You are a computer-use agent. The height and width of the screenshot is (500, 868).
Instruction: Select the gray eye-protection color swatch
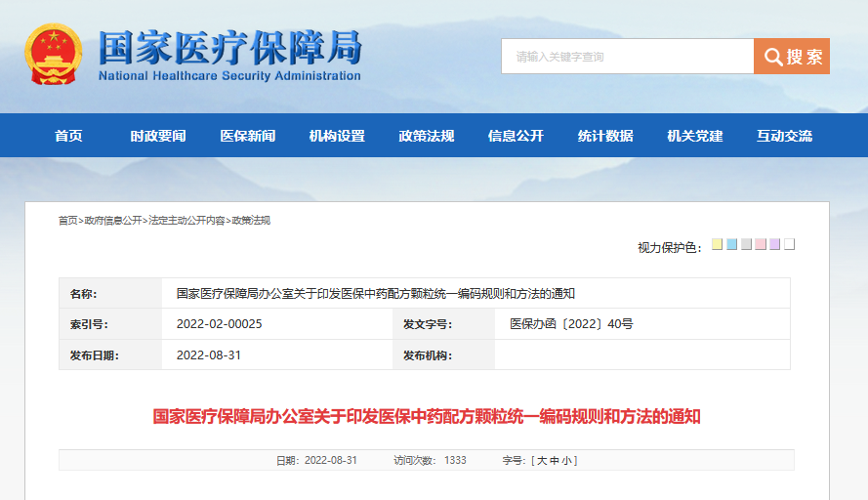tap(746, 244)
